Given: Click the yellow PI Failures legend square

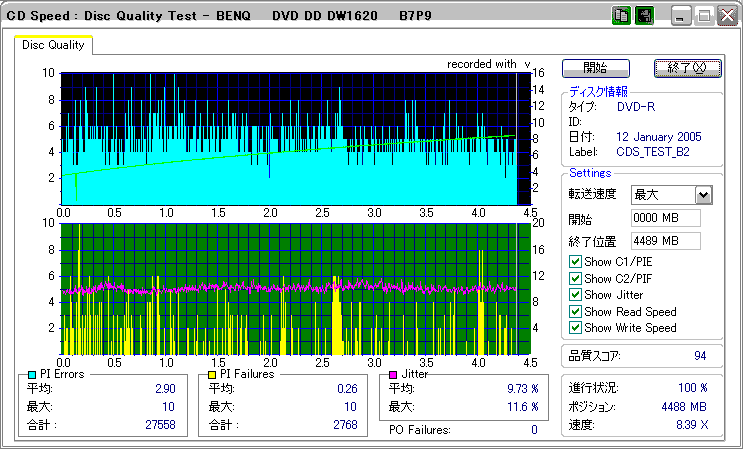Looking at the screenshot, I should point(212,374).
